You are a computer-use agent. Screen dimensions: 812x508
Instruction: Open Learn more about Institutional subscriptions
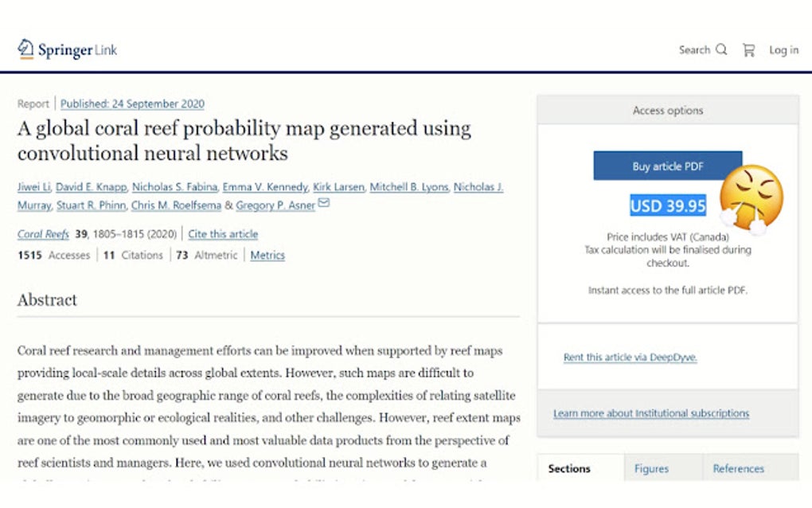650,413
